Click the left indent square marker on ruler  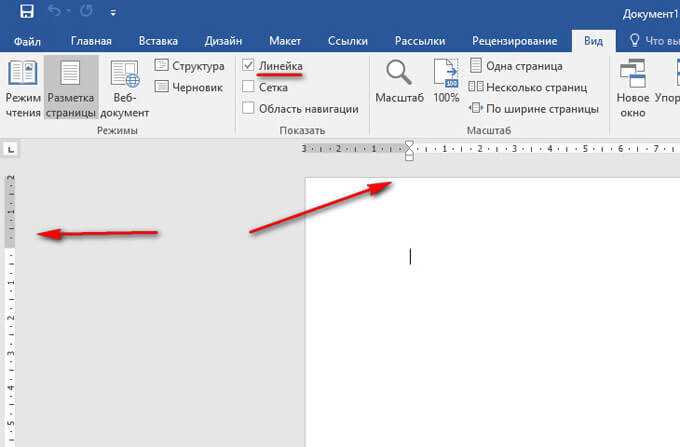point(409,157)
